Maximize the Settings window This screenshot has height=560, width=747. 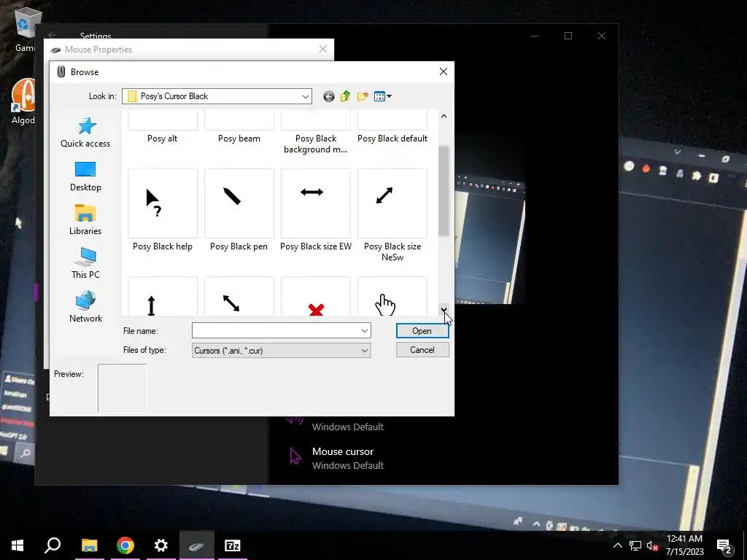click(x=568, y=36)
